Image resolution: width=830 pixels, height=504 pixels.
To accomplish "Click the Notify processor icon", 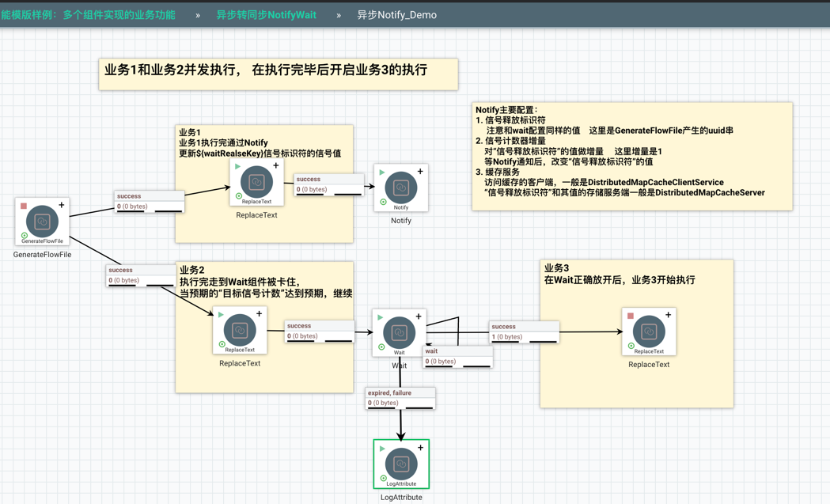I will tap(401, 188).
